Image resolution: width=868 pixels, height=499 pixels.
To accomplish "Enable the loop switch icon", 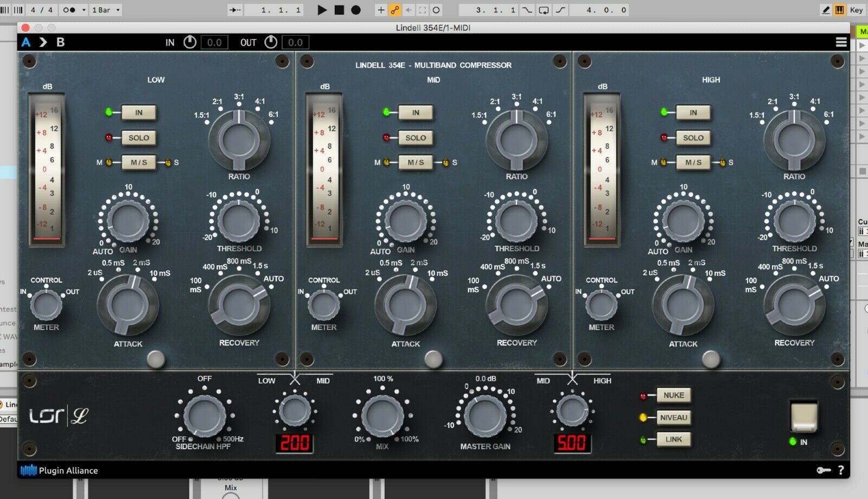I will (x=544, y=10).
